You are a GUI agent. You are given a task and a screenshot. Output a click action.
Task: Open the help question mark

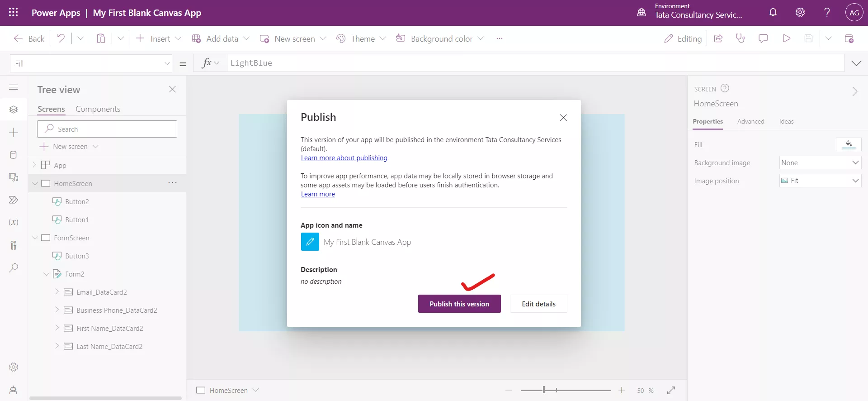click(x=827, y=12)
